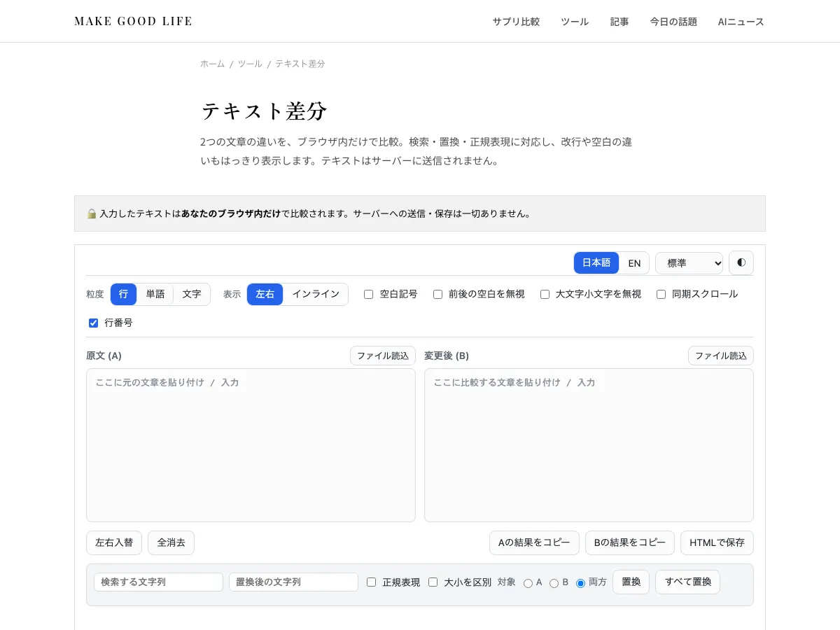The width and height of the screenshot is (840, 630).
Task: Open the ツール nav item
Action: pos(575,22)
